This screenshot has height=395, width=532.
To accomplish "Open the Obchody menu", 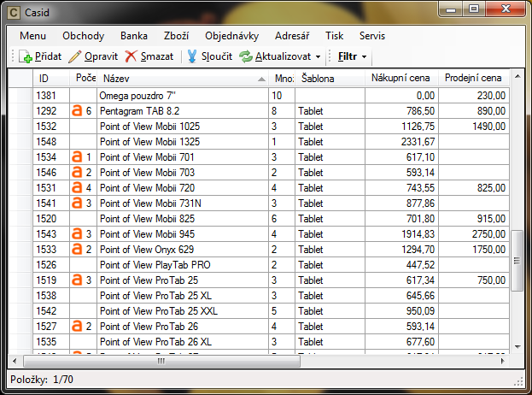I will pos(83,36).
